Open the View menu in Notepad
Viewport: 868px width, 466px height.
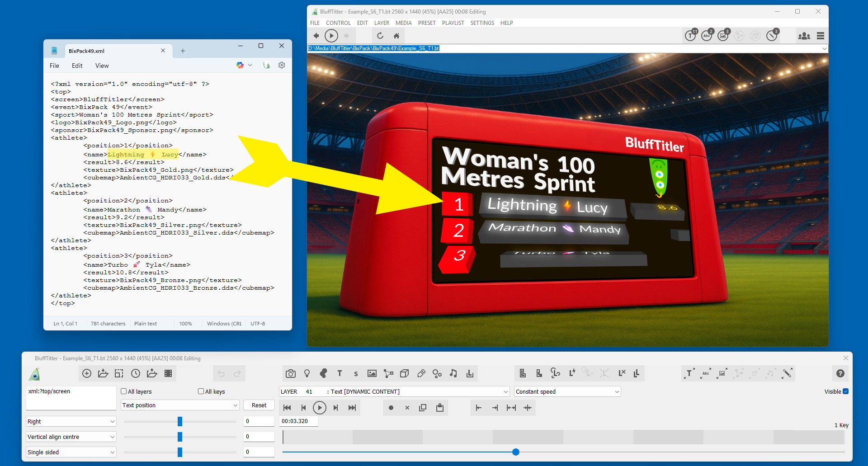point(102,66)
